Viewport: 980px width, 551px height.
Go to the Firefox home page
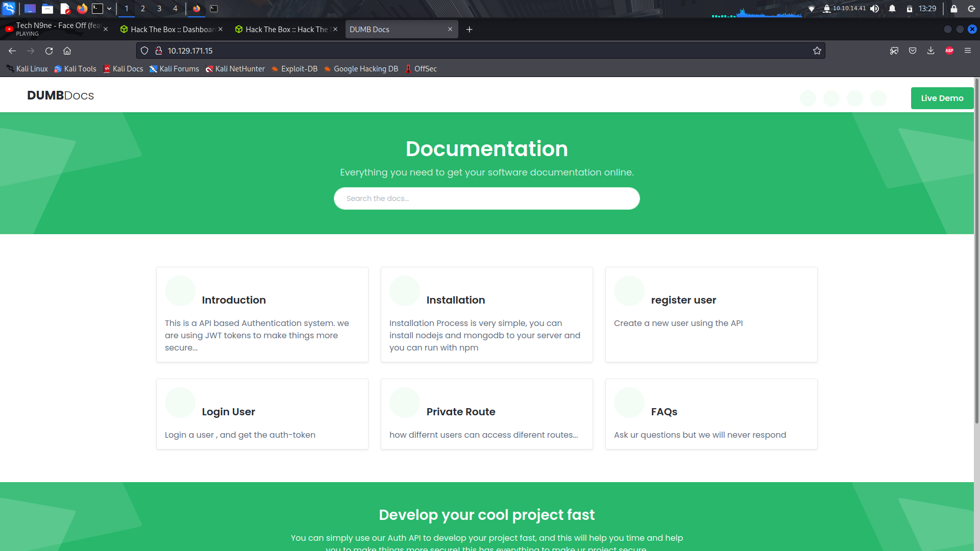(x=67, y=51)
